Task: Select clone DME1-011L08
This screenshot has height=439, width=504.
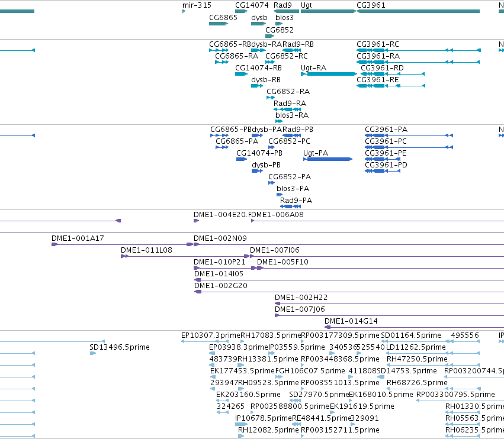Action: click(x=146, y=250)
